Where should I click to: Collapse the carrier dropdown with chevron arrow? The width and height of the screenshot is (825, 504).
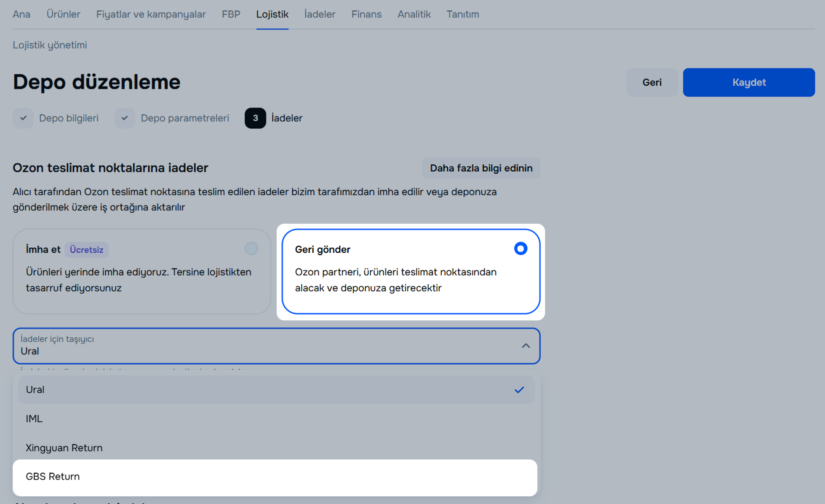tap(526, 346)
